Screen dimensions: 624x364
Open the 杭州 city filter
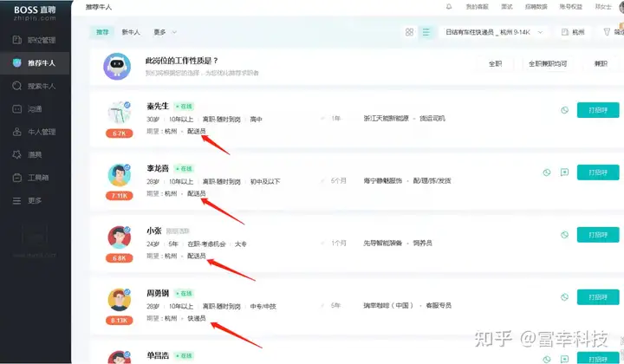tap(573, 32)
